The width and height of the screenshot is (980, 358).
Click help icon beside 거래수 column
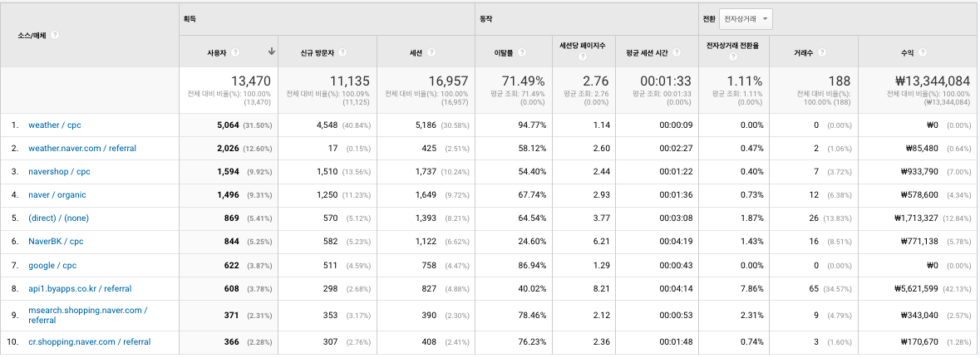[x=821, y=52]
